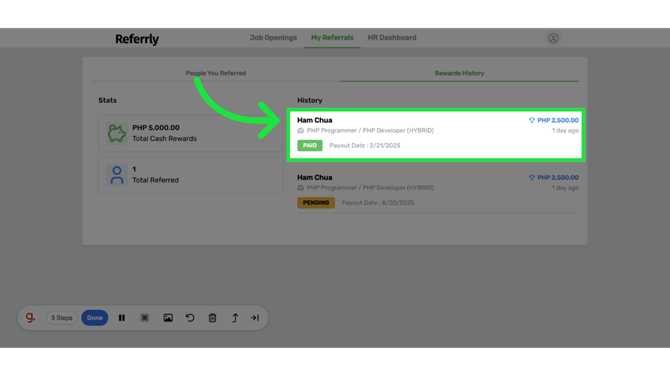Delete the capture with the trash icon
This screenshot has height=376, width=670.
pos(212,318)
